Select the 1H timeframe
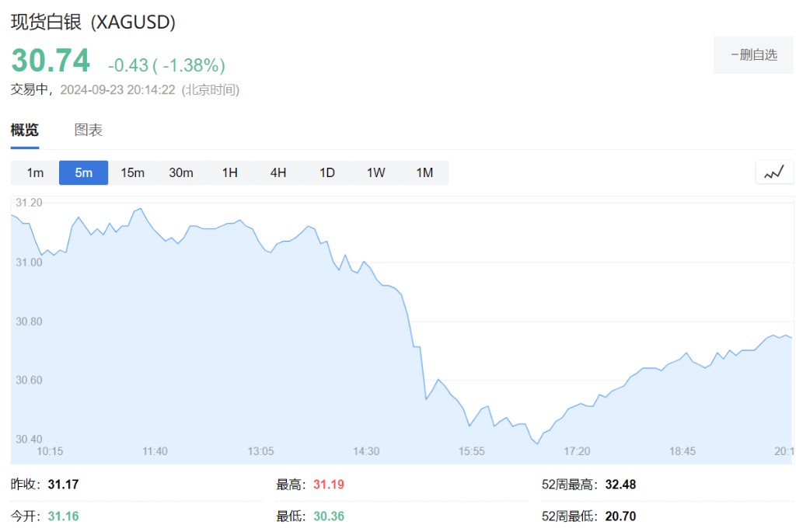Viewport: 796px width, 532px height. tap(229, 172)
